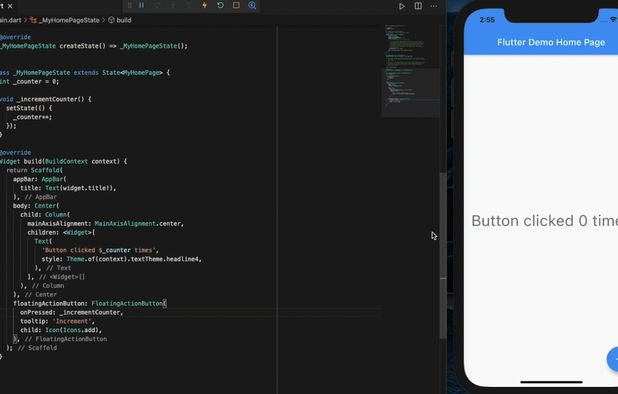Place cursor on '_incrementCounter() {' declaration
Viewport: 618px width, 394px height.
(54, 99)
